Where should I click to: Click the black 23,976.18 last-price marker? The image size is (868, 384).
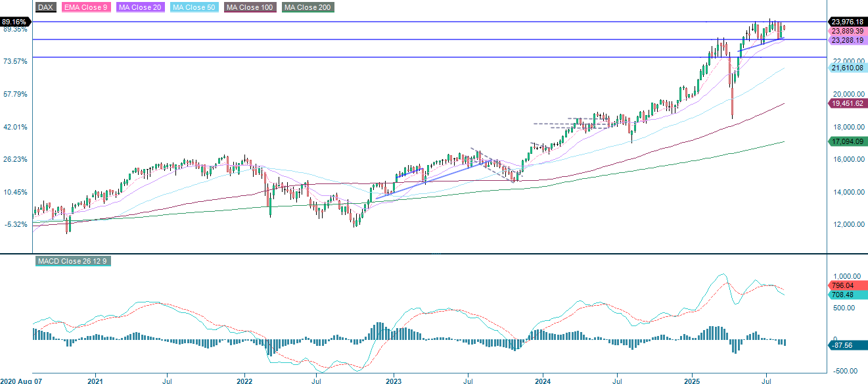pyautogui.click(x=847, y=21)
